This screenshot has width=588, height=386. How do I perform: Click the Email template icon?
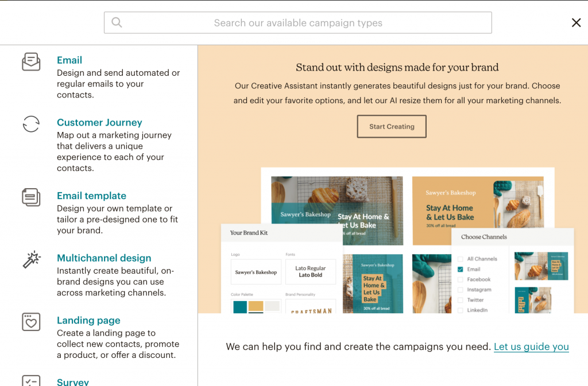31,197
